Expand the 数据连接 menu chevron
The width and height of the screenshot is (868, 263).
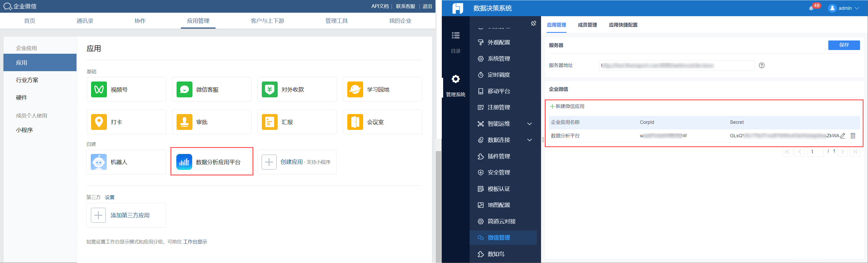pos(529,140)
